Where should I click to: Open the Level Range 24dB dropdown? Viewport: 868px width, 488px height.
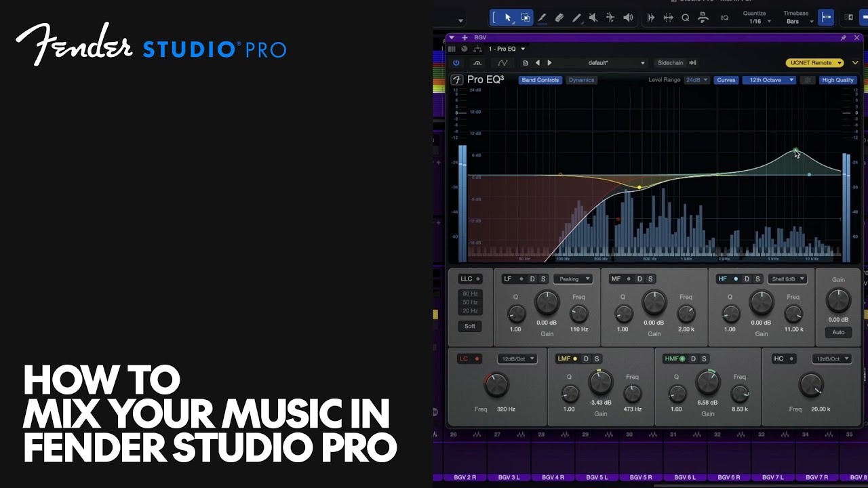pyautogui.click(x=696, y=80)
